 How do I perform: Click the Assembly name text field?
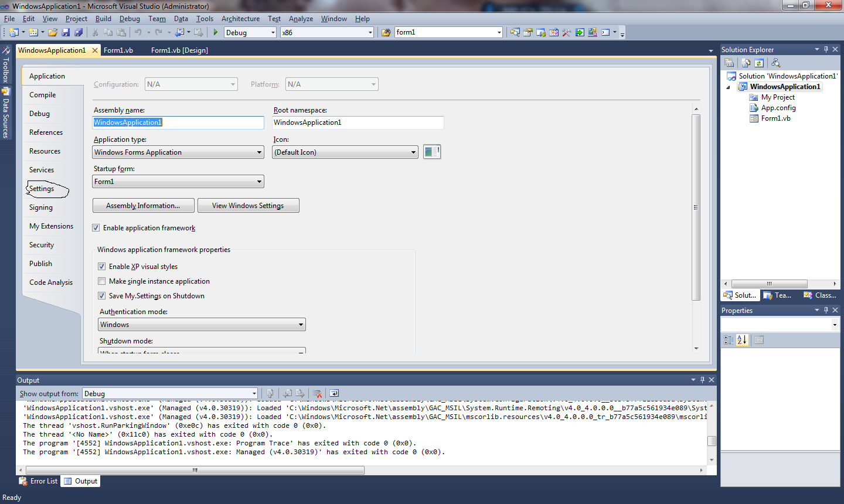tap(178, 122)
